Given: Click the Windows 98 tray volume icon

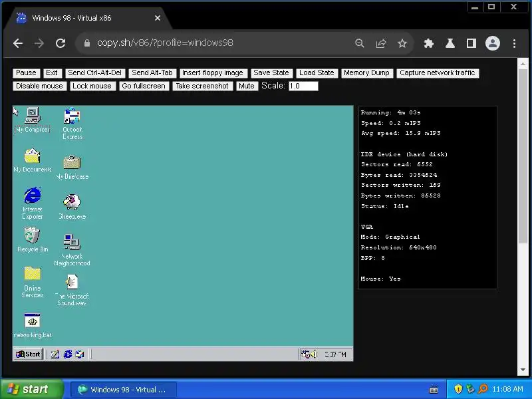Looking at the screenshot, I should coord(313,354).
